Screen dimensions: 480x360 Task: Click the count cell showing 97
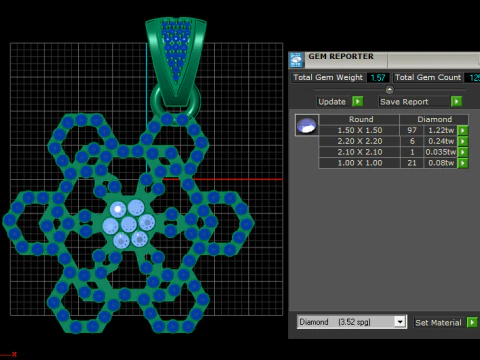click(x=412, y=130)
